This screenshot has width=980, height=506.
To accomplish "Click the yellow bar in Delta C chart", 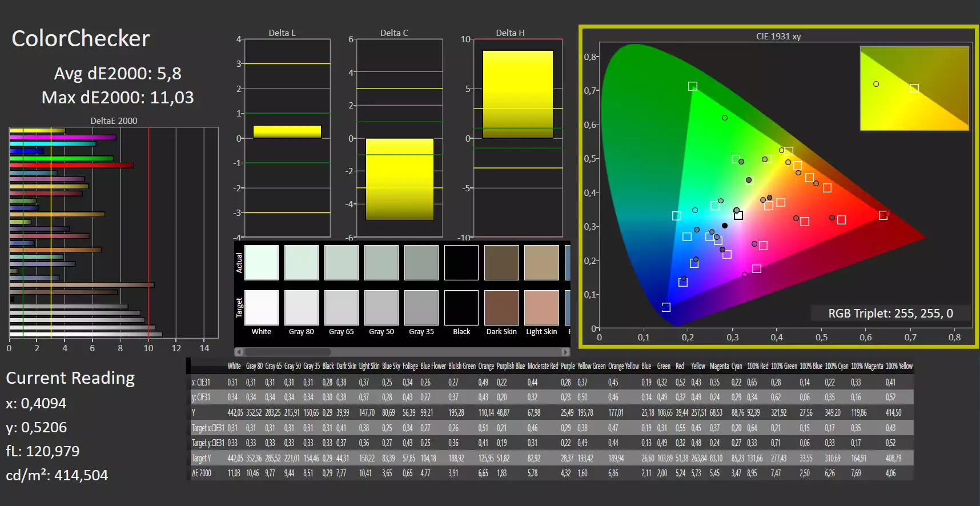I will pyautogui.click(x=399, y=179).
